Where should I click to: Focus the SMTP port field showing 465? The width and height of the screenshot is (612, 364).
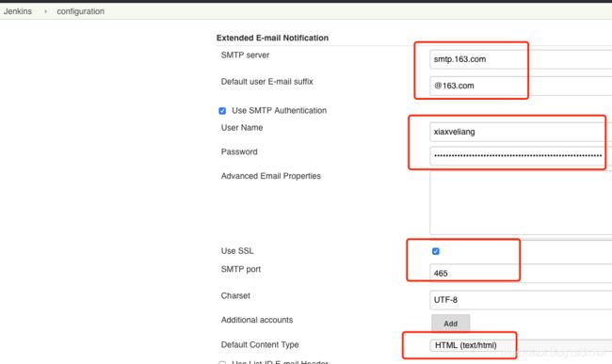pyautogui.click(x=521, y=273)
